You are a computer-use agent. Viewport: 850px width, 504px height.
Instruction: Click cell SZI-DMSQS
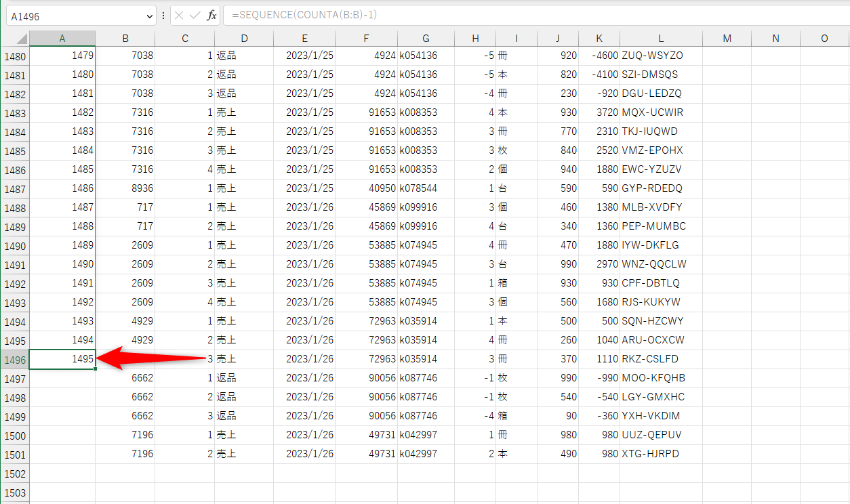point(662,75)
